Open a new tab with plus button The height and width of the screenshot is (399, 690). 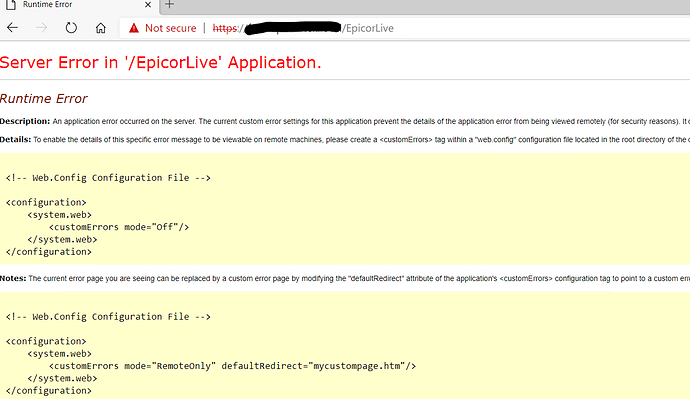click(x=169, y=5)
